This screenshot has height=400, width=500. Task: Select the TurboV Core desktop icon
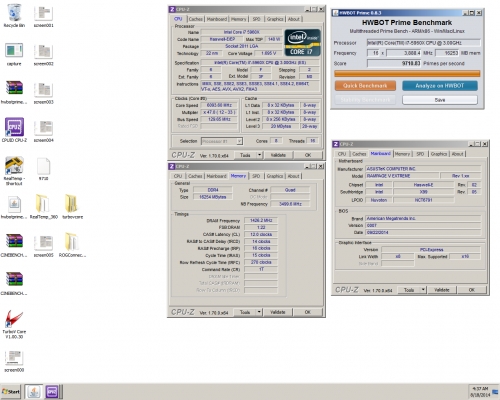pyautogui.click(x=14, y=318)
